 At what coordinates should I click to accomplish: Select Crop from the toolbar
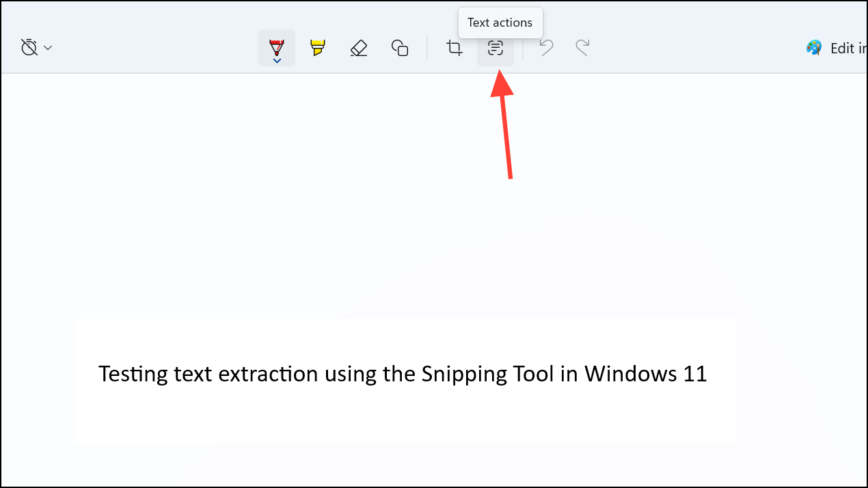pos(454,48)
